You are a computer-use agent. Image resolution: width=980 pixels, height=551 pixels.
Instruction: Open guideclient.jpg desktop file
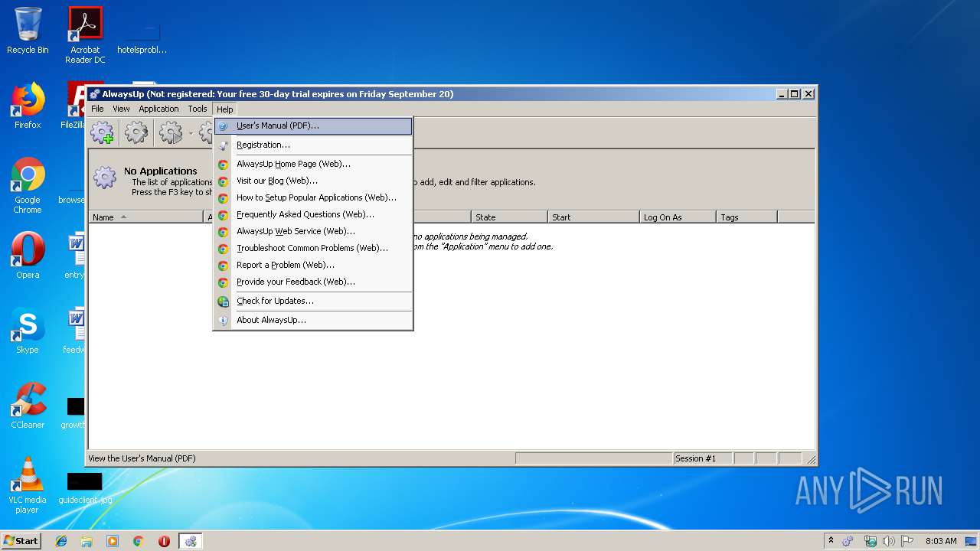pos(85,488)
